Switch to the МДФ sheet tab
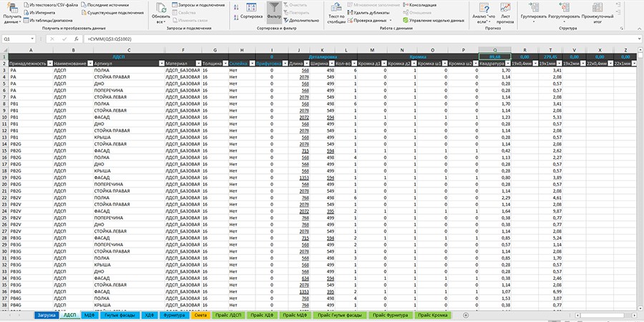The width and height of the screenshot is (644, 322). tap(89, 315)
